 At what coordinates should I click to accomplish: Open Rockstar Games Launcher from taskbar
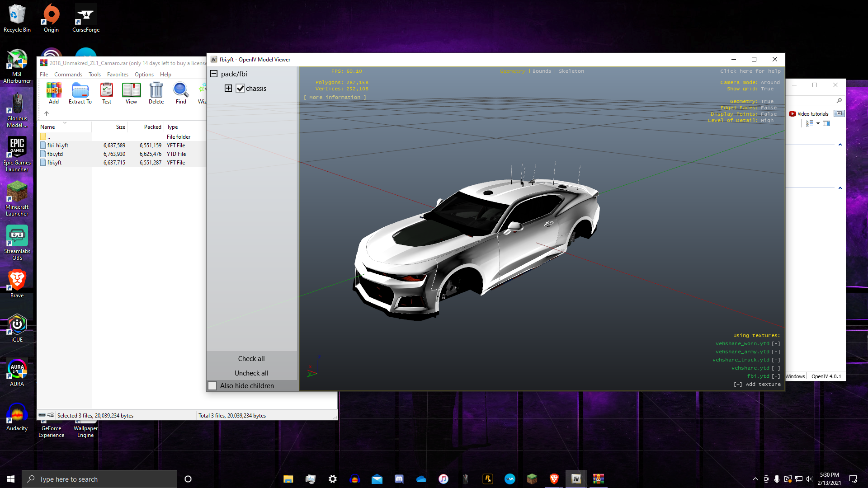click(x=488, y=479)
